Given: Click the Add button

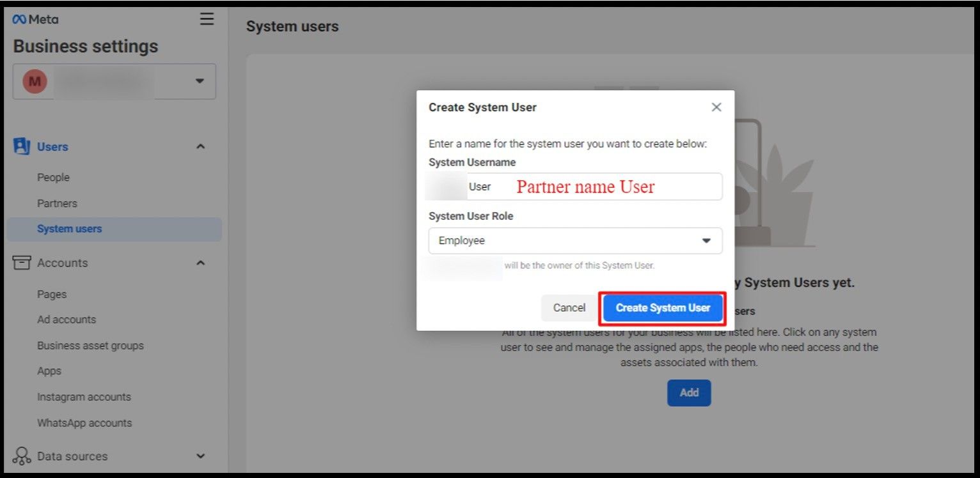Looking at the screenshot, I should point(689,392).
